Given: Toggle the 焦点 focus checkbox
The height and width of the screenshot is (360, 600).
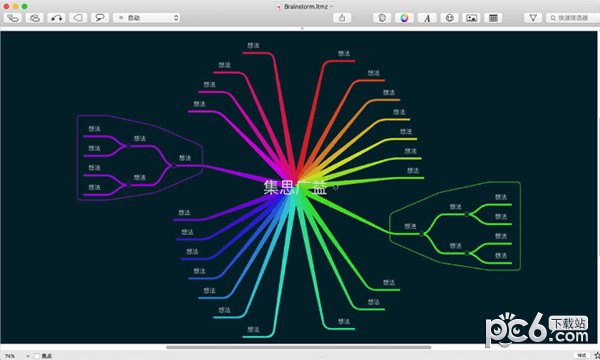Looking at the screenshot, I should [x=37, y=356].
